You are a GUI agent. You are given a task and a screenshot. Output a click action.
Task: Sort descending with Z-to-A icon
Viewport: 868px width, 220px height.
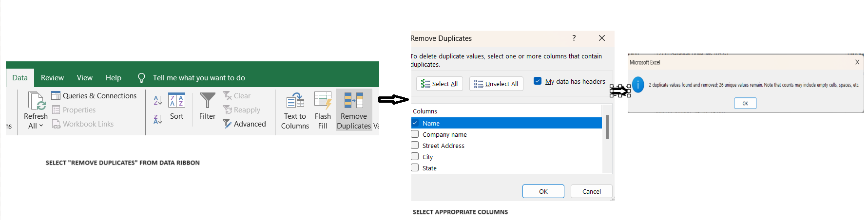157,119
